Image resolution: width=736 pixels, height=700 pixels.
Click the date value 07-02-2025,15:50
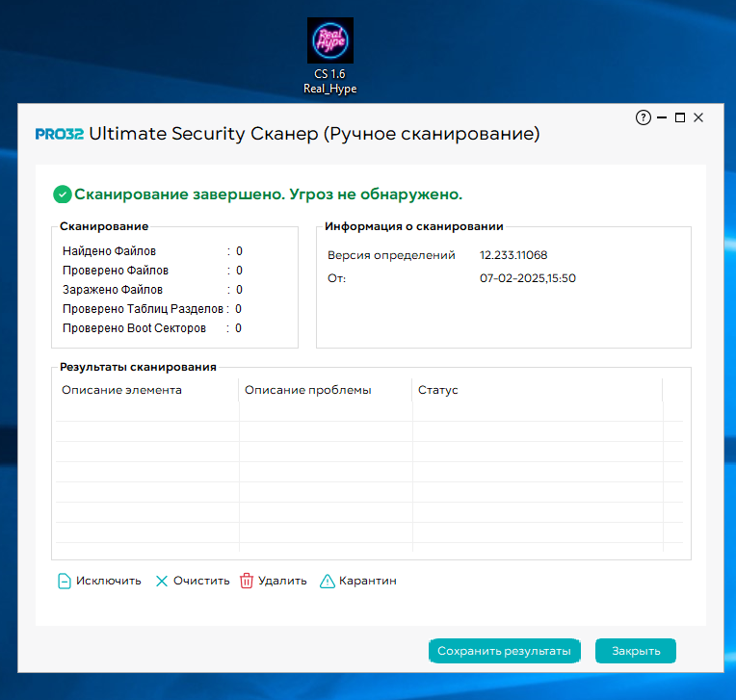pyautogui.click(x=527, y=278)
